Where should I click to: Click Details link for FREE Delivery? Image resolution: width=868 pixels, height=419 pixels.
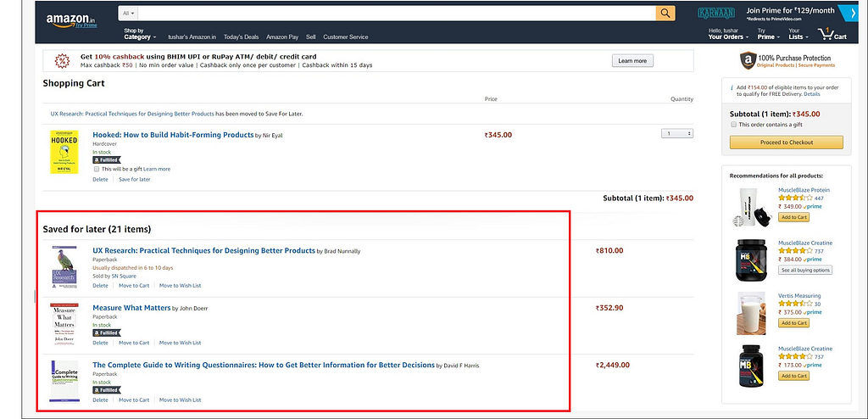(812, 94)
